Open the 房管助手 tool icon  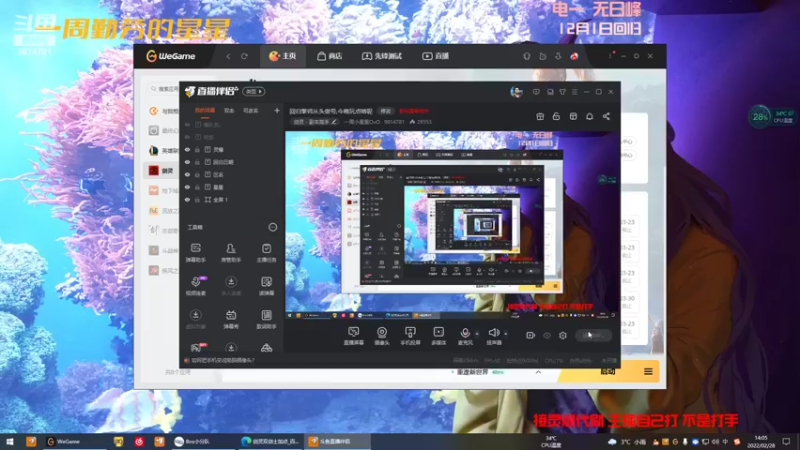[x=231, y=252]
